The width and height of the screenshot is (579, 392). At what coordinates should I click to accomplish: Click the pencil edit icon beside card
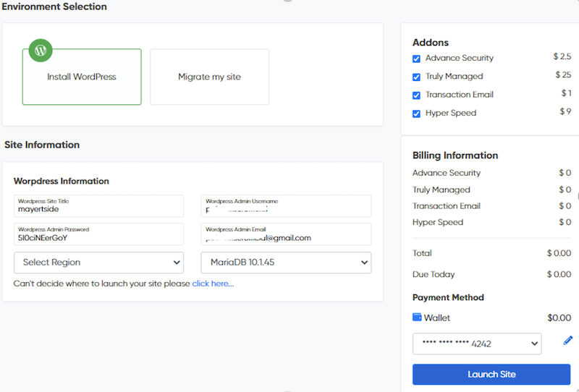point(567,340)
